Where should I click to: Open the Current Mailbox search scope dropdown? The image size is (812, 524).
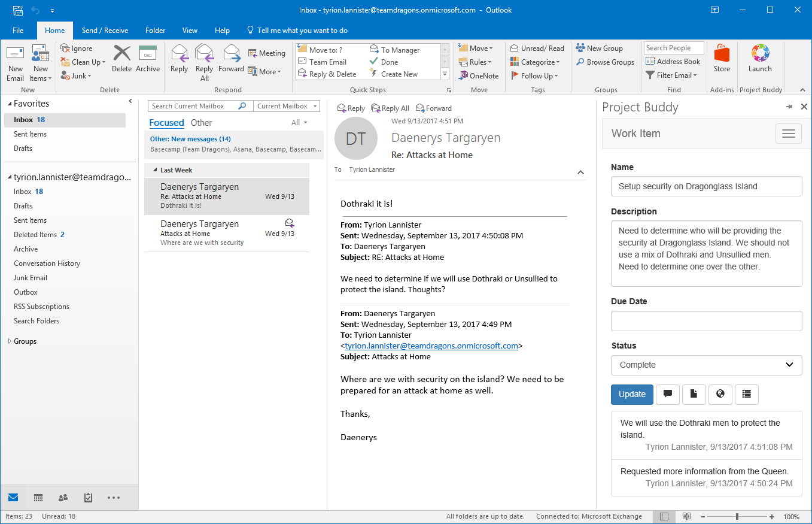point(287,106)
